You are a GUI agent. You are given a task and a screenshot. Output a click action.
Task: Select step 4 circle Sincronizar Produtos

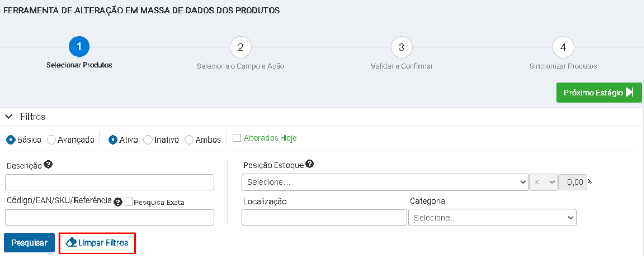click(563, 47)
